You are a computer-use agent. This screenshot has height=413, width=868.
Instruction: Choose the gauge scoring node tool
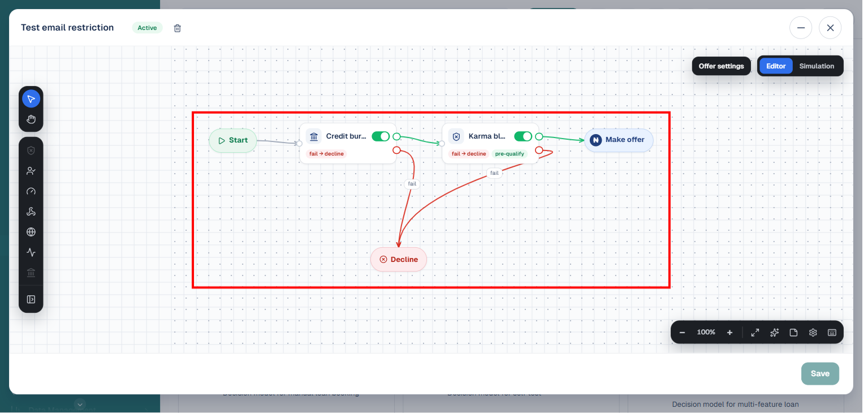click(x=31, y=191)
